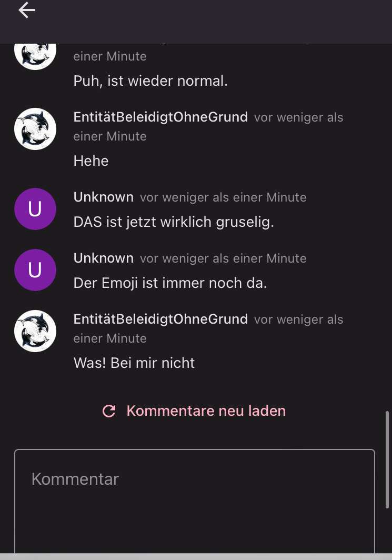The height and width of the screenshot is (560, 392).
Task: Open the orca avatar beside the Hehe comment
Action: click(35, 129)
